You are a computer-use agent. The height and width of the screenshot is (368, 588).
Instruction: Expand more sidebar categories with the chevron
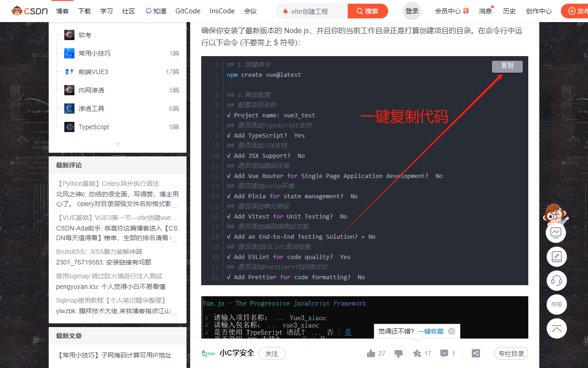pos(117,144)
